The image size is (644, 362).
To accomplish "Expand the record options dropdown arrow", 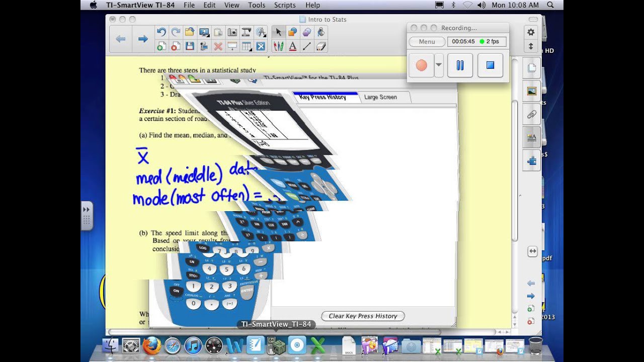I will click(x=439, y=65).
